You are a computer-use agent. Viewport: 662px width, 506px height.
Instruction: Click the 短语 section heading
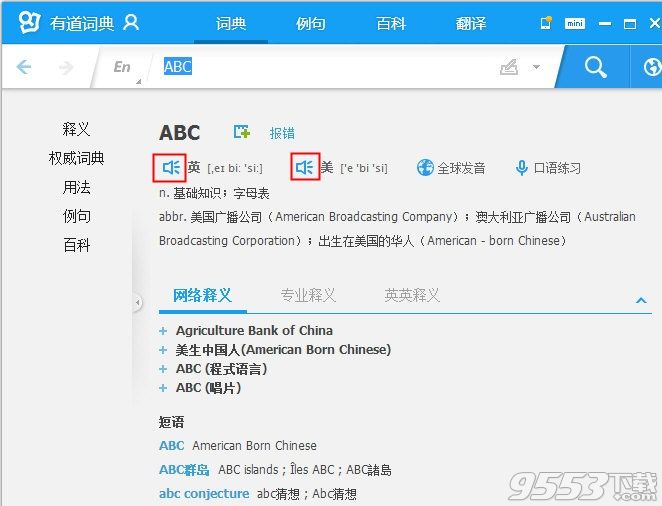[171, 422]
